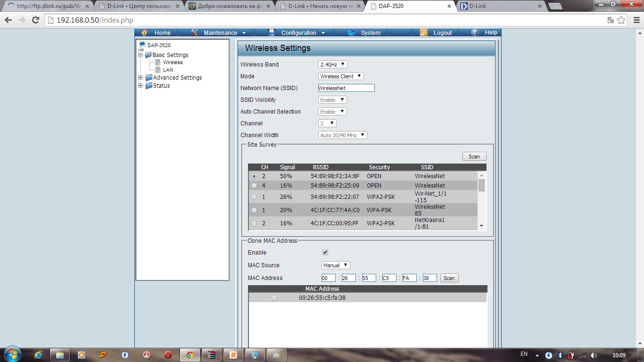The width and height of the screenshot is (644, 362).
Task: Expand the Advanced Settings tree node
Action: click(x=140, y=78)
